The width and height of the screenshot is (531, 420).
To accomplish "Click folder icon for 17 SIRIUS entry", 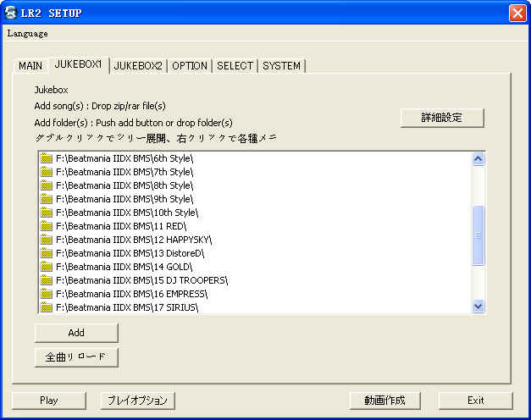I will pos(46,307).
